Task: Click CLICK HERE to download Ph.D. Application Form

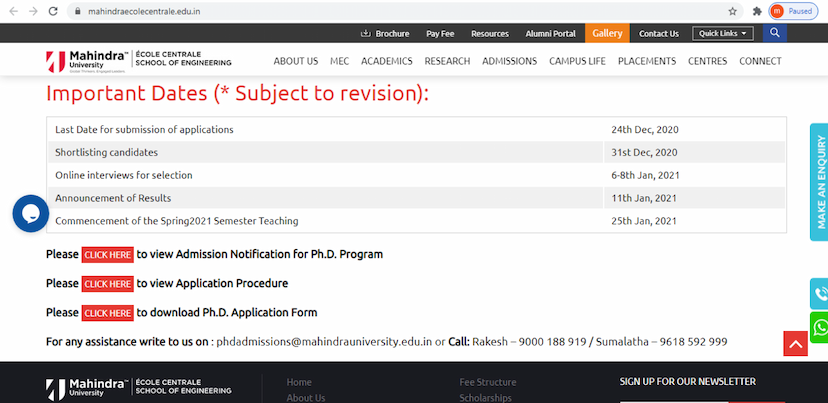Action: (108, 313)
